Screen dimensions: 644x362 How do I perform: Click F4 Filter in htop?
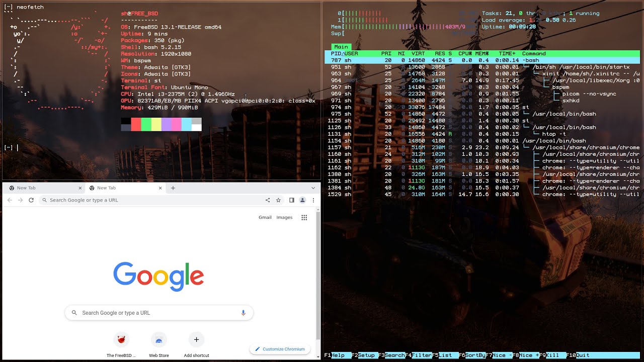pyautogui.click(x=419, y=355)
